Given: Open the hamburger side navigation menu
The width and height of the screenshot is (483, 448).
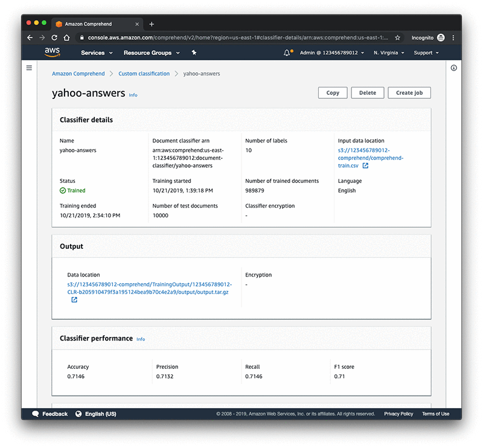Looking at the screenshot, I should tap(29, 68).
